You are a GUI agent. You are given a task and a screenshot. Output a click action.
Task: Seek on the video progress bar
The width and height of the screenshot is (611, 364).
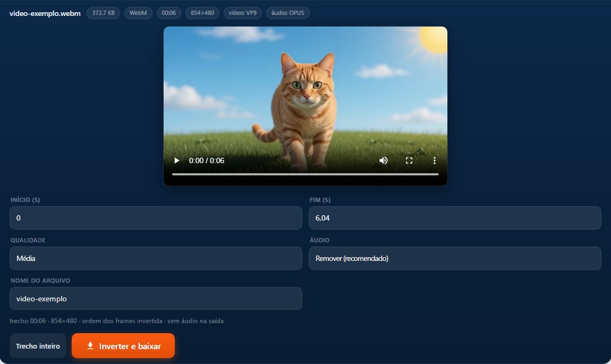[x=305, y=174]
